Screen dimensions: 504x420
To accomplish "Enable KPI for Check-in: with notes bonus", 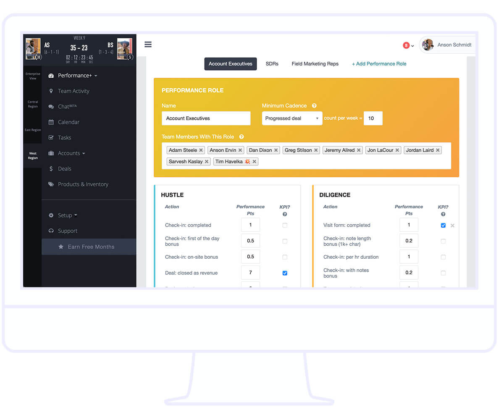I will (443, 273).
